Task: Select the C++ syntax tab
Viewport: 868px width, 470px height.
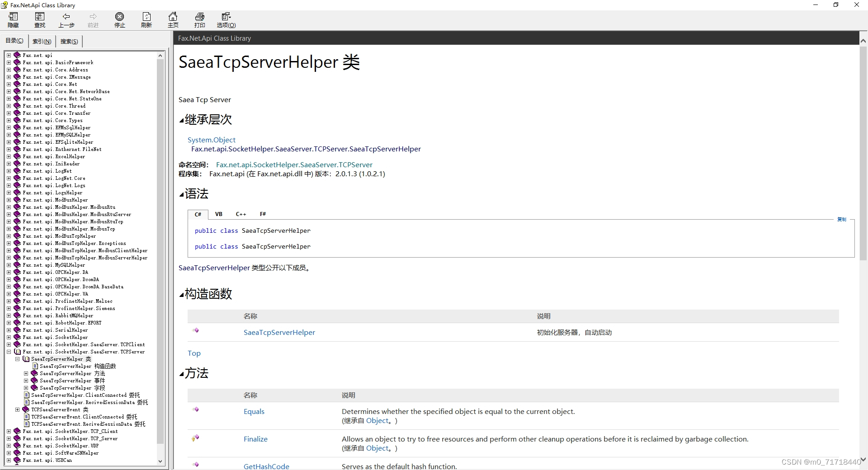Action: 241,214
